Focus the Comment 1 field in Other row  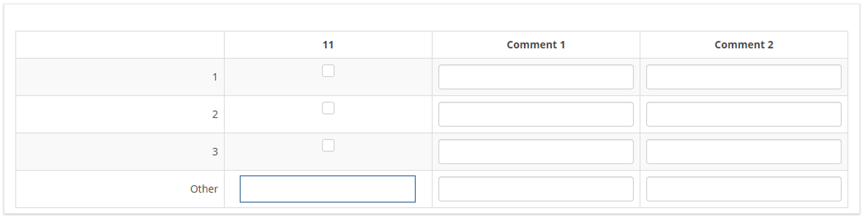[x=536, y=189]
